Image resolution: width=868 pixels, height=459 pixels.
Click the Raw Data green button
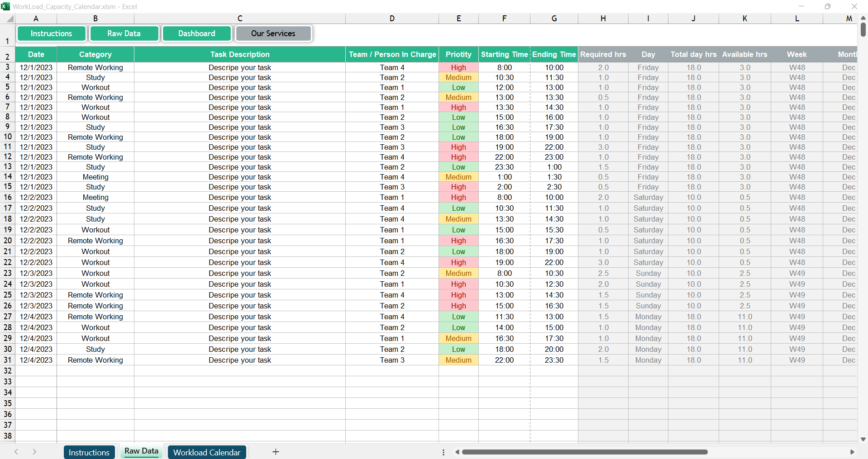pos(124,33)
